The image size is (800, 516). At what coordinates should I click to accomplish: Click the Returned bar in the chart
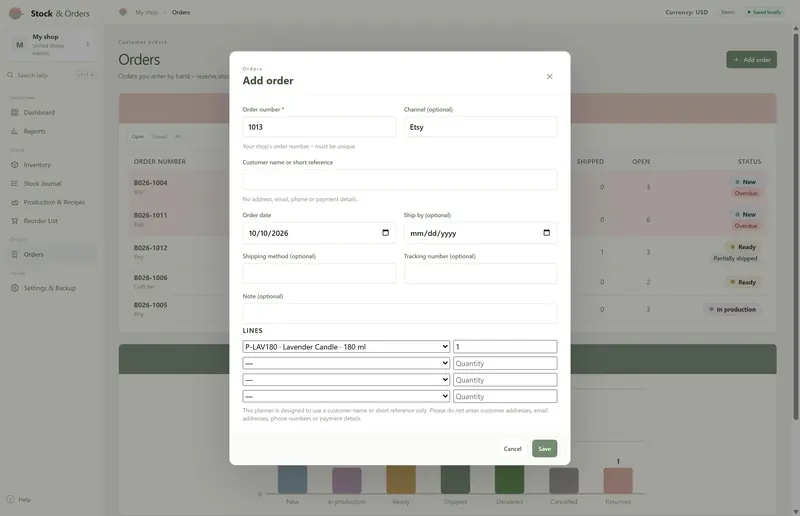[x=618, y=480]
